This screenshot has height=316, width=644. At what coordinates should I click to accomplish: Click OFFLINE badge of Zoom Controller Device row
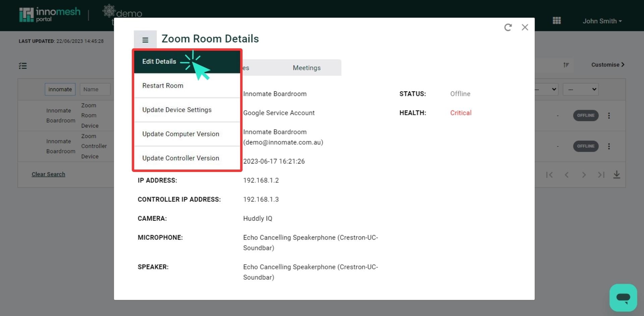(586, 146)
